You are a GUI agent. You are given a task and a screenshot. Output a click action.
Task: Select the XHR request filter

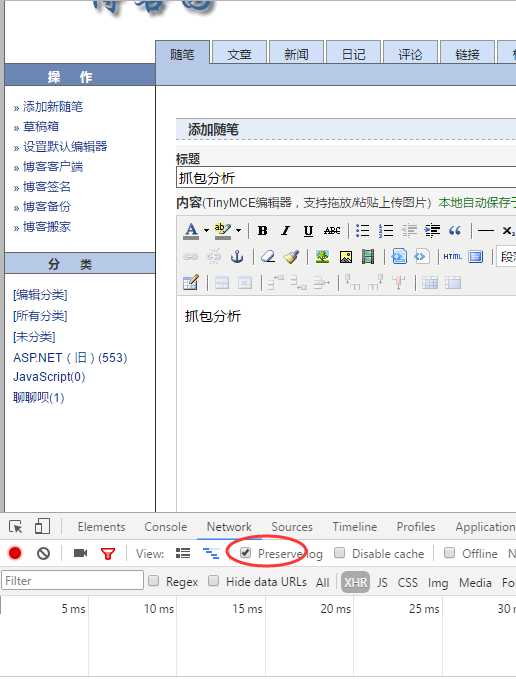[355, 582]
